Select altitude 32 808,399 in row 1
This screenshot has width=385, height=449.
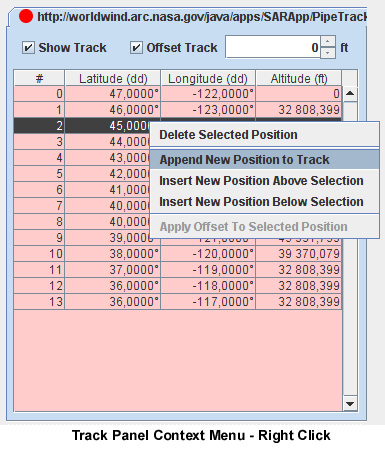(299, 110)
